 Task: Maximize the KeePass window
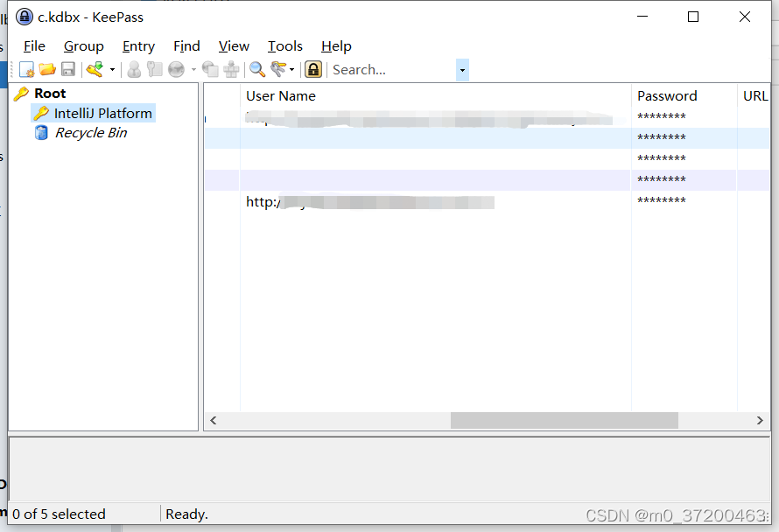click(x=693, y=17)
